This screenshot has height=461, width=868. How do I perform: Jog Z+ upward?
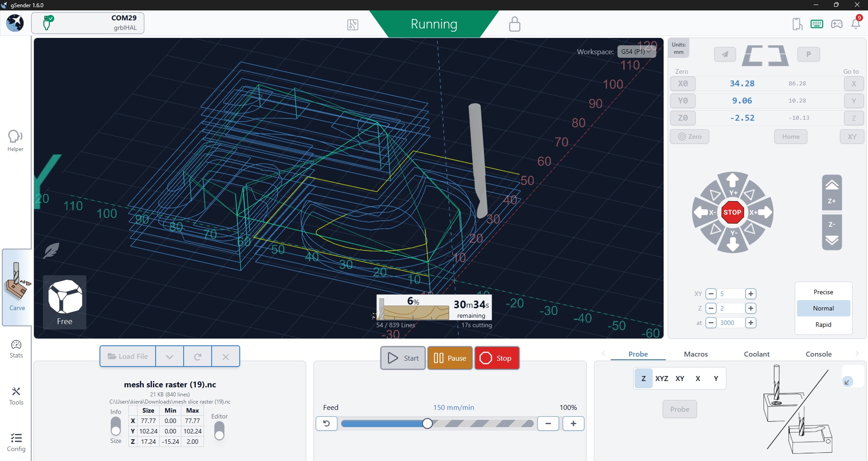click(832, 193)
